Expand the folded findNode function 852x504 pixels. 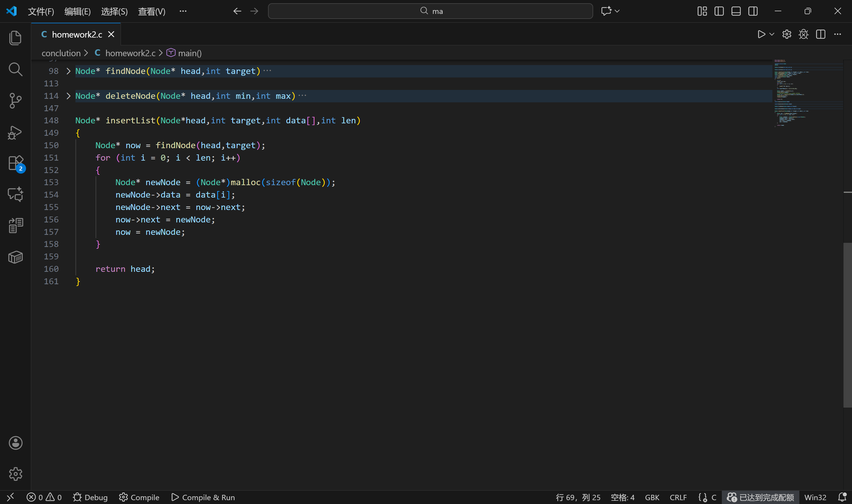(x=68, y=71)
